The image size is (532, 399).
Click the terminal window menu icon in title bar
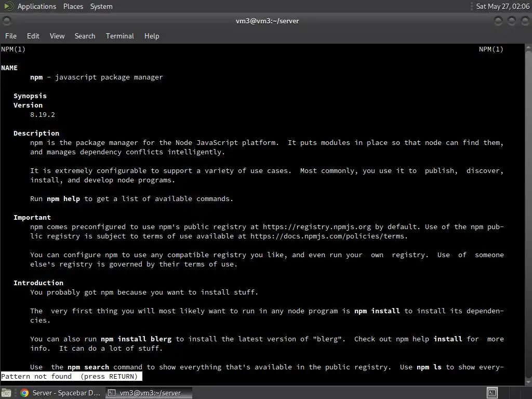point(6,21)
